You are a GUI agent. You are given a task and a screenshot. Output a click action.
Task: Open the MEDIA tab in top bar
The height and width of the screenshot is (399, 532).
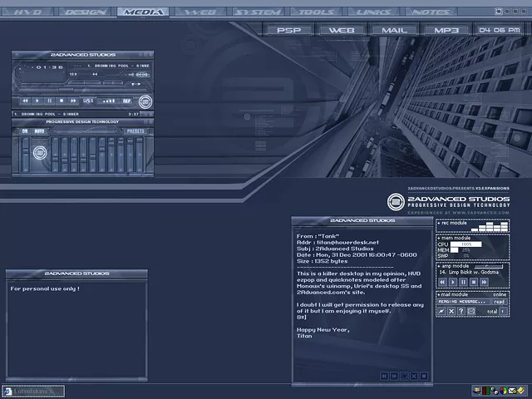[144, 12]
